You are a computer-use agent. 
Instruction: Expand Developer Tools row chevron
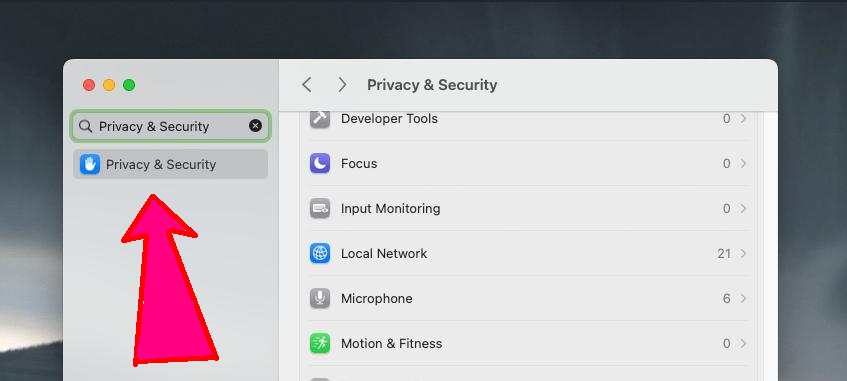click(743, 118)
